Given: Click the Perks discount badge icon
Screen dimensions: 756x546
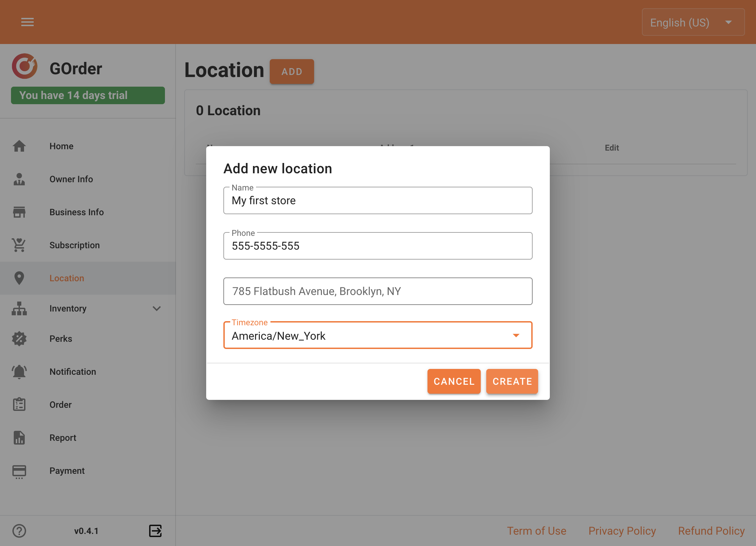Looking at the screenshot, I should [x=19, y=339].
